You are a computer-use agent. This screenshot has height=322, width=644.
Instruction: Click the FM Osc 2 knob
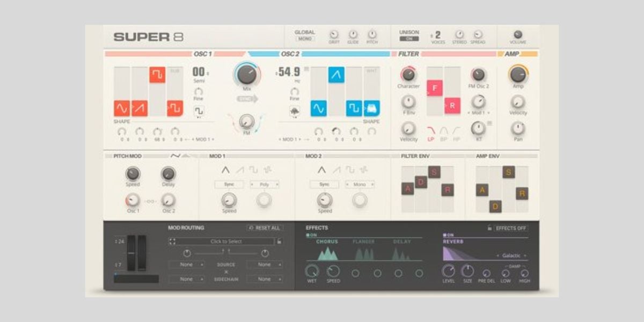point(478,75)
